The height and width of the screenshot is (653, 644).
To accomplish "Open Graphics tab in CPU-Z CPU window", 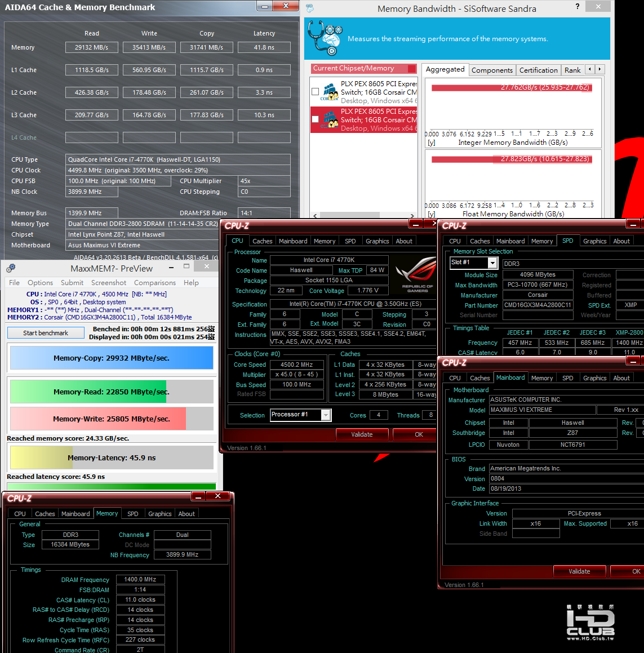I will point(377,241).
